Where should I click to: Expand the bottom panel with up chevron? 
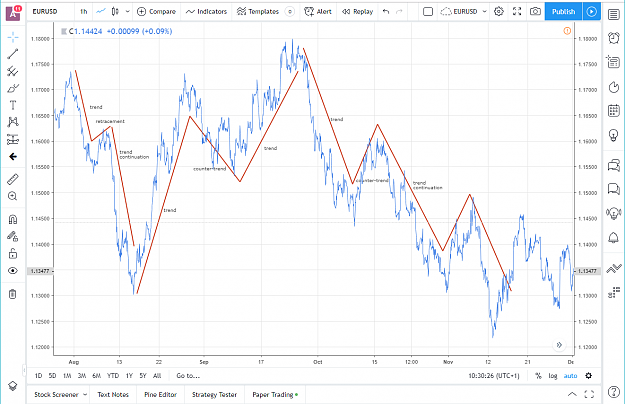tap(572, 394)
